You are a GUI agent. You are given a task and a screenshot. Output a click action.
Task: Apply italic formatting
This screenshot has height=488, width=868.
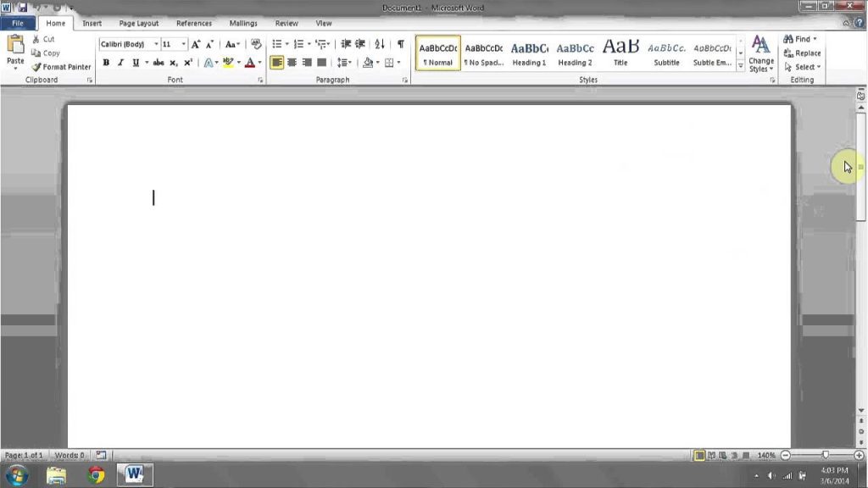pos(120,62)
